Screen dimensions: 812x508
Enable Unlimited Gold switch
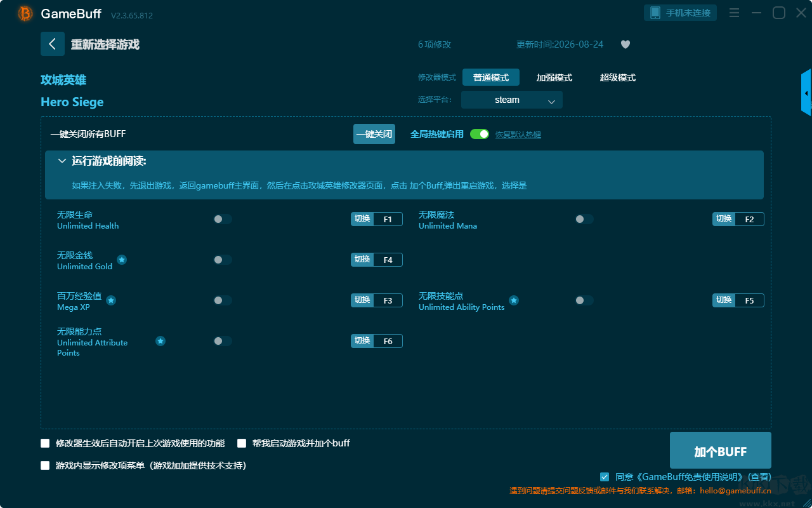tap(223, 260)
